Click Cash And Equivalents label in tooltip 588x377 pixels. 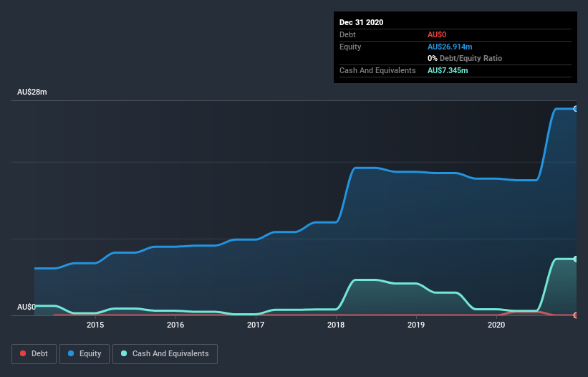[x=377, y=70]
